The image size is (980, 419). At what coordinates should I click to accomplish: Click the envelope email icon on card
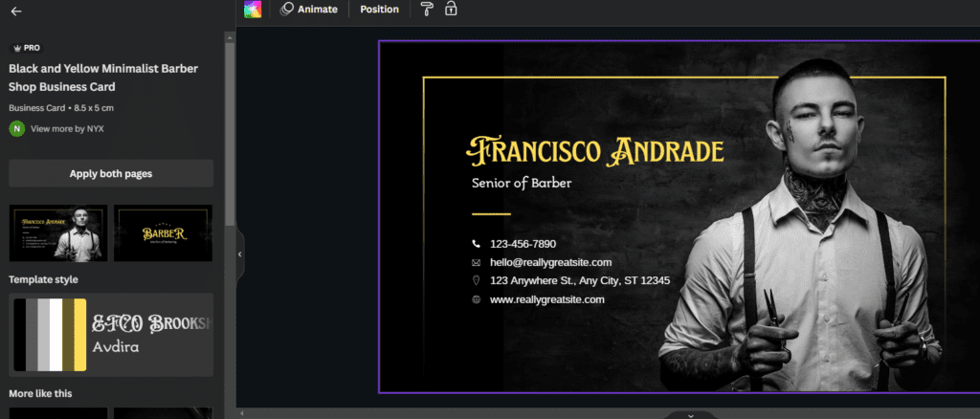[x=477, y=262]
